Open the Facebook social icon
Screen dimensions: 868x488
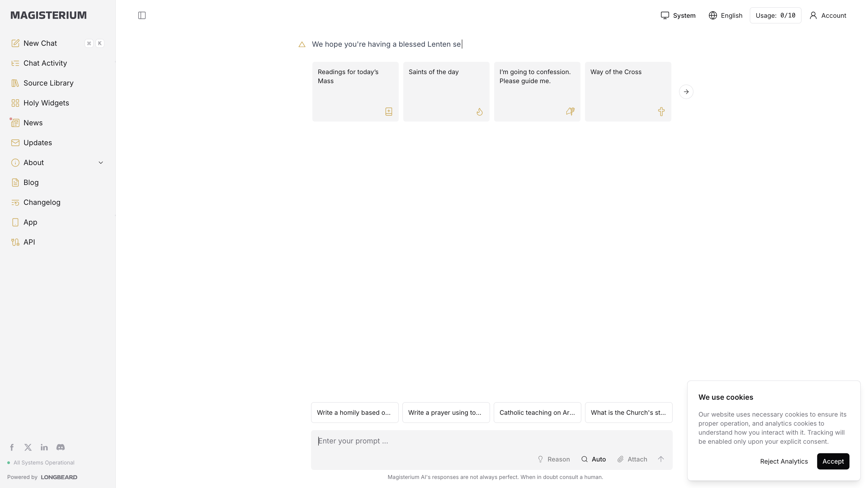pos(12,447)
